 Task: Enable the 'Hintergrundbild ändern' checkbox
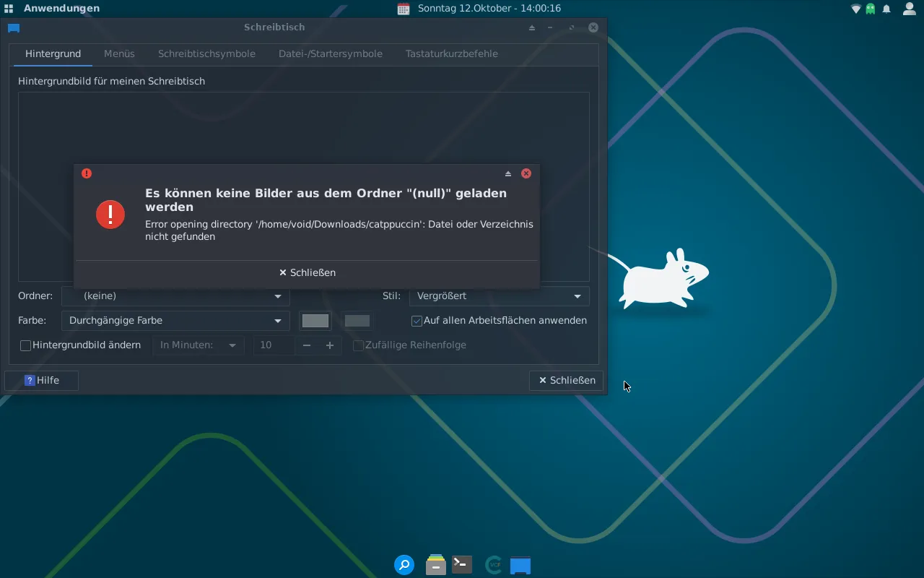[26, 345]
